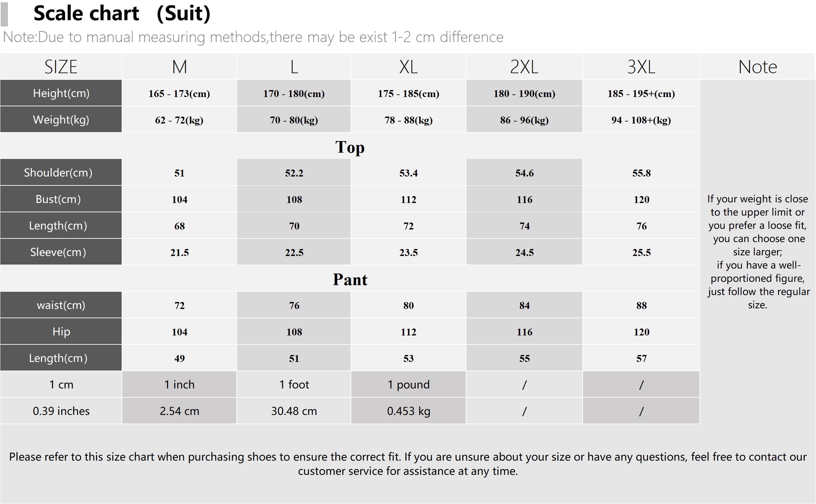Image resolution: width=816 pixels, height=504 pixels.
Task: Click the Note column header
Action: coord(758,67)
